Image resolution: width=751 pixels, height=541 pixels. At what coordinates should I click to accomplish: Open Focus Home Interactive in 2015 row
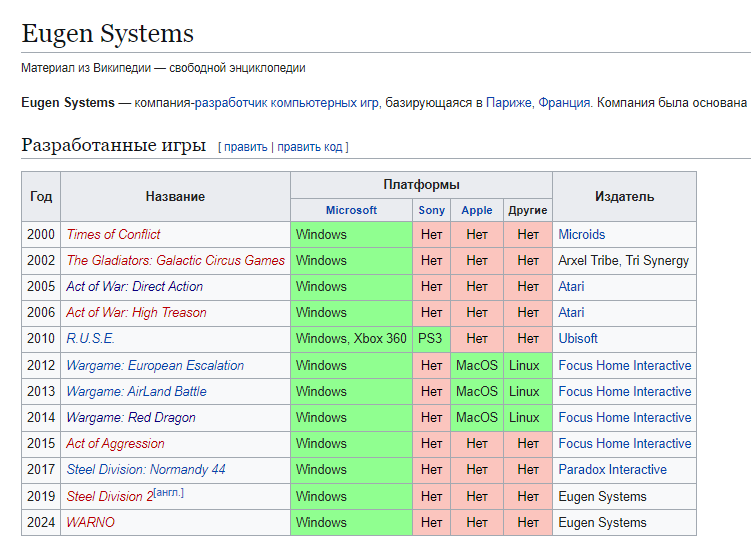click(625, 443)
